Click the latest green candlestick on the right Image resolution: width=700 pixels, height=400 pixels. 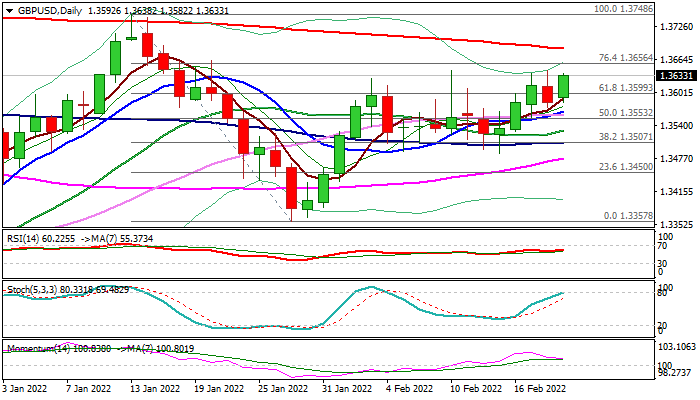563,86
